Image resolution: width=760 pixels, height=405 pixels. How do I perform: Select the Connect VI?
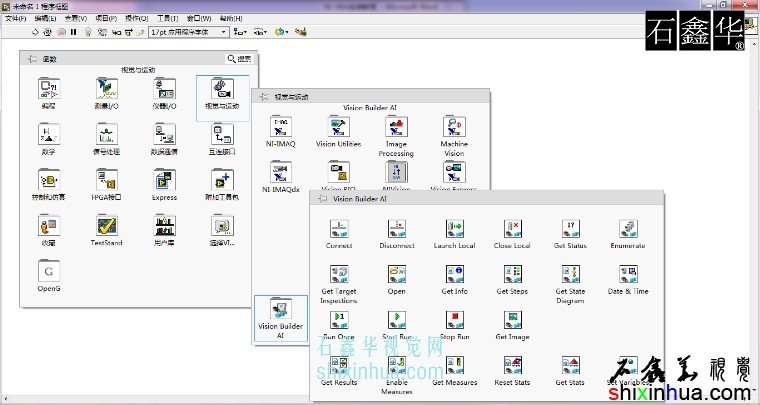339,234
